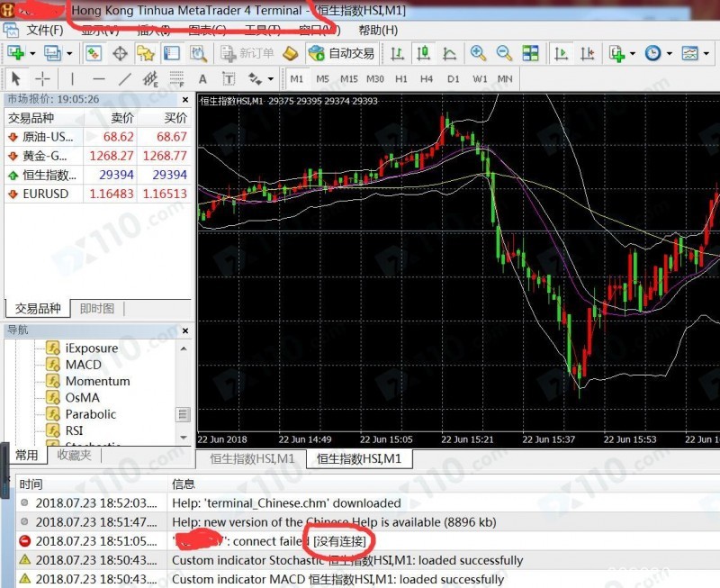Switch to the 交易品种 tab
720x588 pixels.
tap(38, 308)
